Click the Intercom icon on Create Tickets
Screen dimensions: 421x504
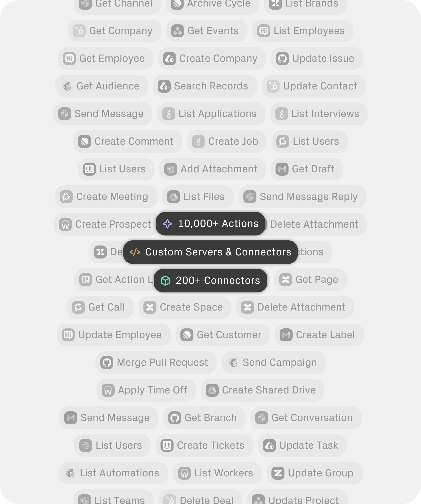(167, 445)
